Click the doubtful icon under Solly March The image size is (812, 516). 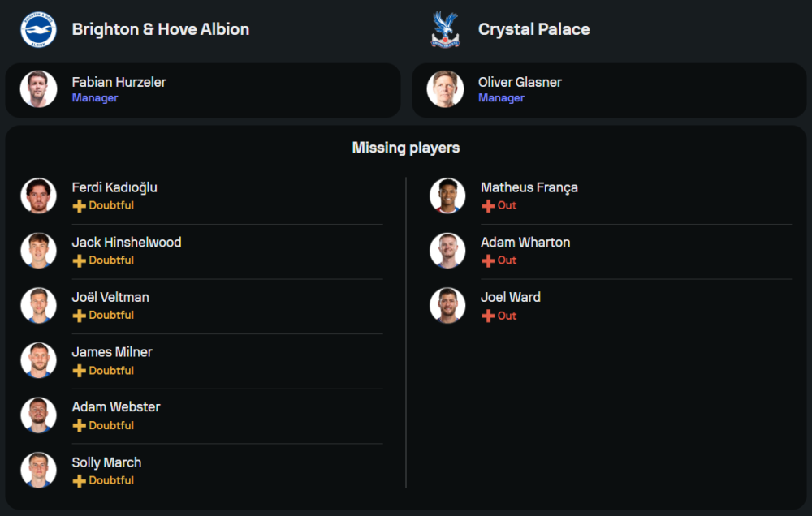(79, 481)
